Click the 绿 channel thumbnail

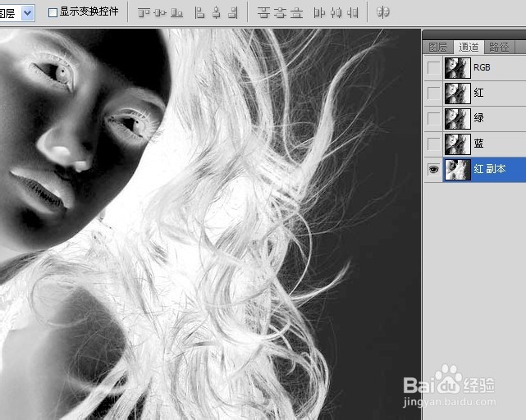[458, 118]
